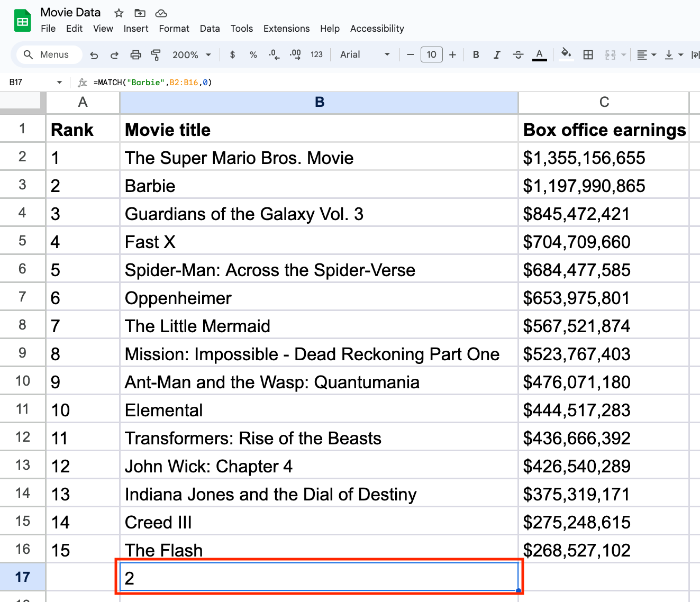Toggle bold formatting
The image size is (700, 602).
476,54
